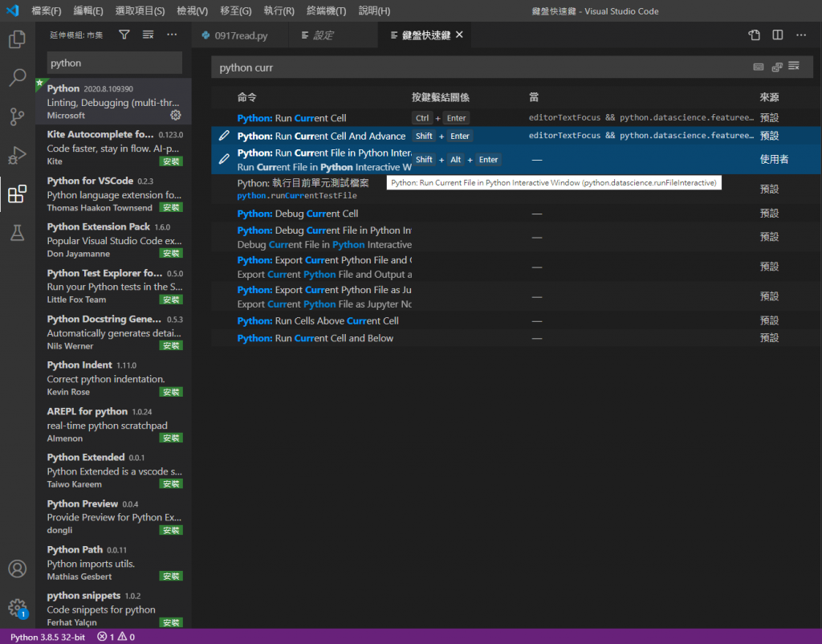Install Python Extended extension
822x644 pixels.
coord(171,484)
